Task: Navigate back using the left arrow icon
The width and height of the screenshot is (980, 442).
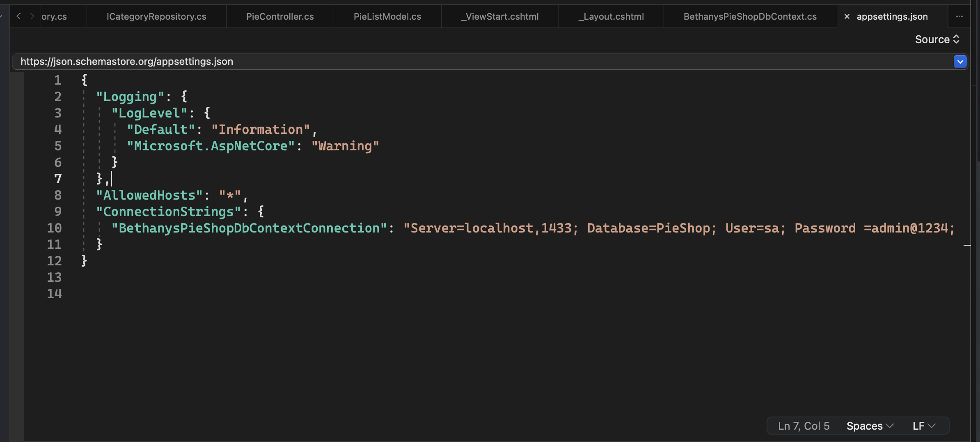Action: click(x=19, y=16)
